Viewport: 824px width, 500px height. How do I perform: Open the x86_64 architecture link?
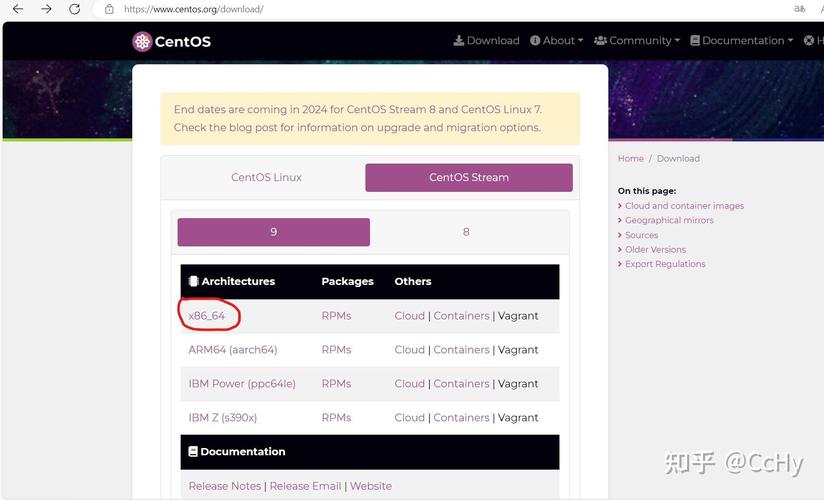point(207,315)
